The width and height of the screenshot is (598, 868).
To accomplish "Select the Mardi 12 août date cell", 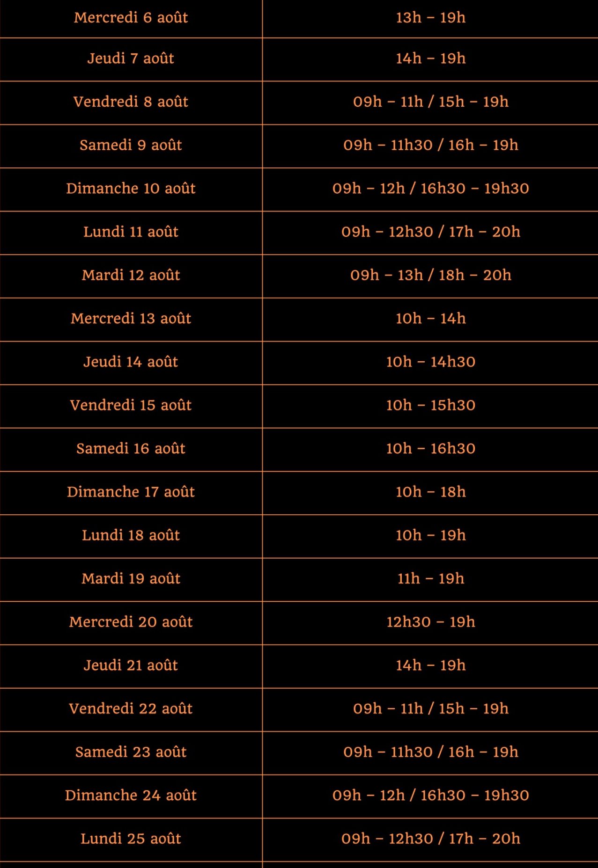I will pos(131,276).
